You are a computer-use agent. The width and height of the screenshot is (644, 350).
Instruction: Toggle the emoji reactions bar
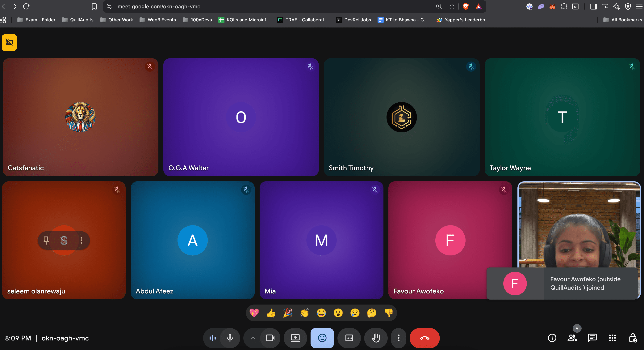click(322, 338)
